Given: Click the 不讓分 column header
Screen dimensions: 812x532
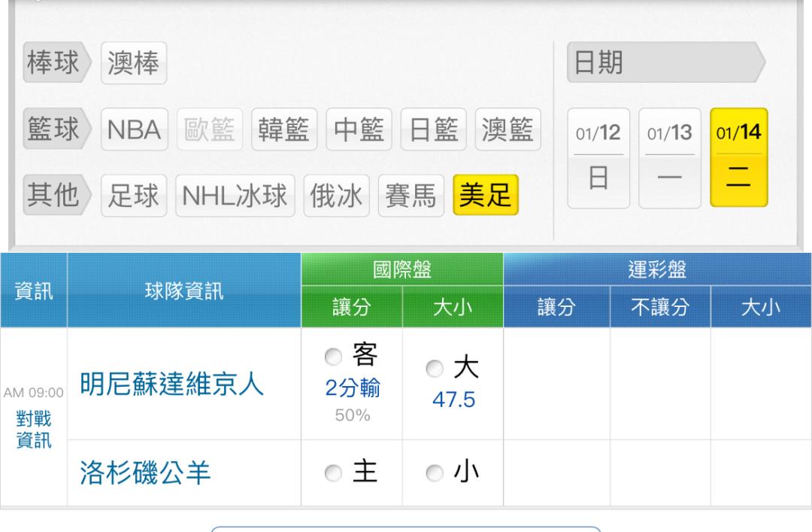Looking at the screenshot, I should point(660,307).
